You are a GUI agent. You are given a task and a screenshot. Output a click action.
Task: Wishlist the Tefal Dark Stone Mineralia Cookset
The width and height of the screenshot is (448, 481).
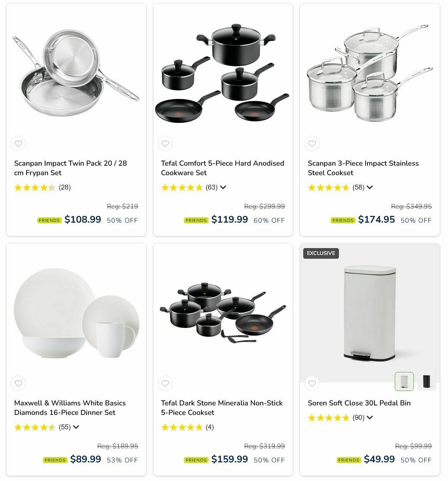click(165, 383)
